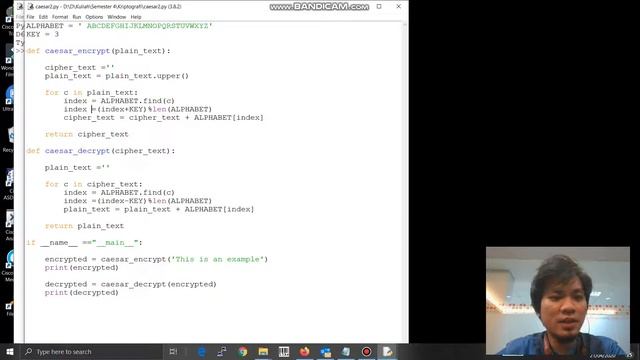This screenshot has height=360, width=640.
Task: Open File Explorer from the taskbar
Action: pos(263,351)
